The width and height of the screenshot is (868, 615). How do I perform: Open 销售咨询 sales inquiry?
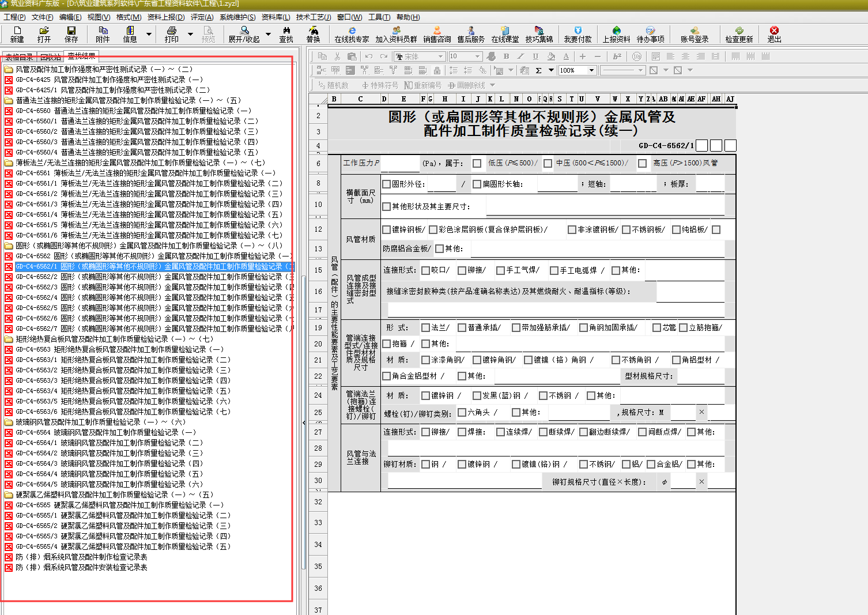437,34
